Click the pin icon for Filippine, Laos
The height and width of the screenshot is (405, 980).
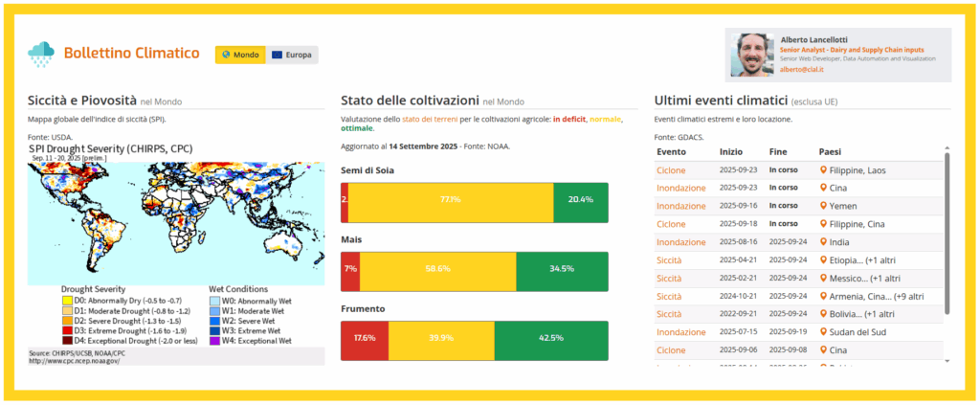click(823, 170)
